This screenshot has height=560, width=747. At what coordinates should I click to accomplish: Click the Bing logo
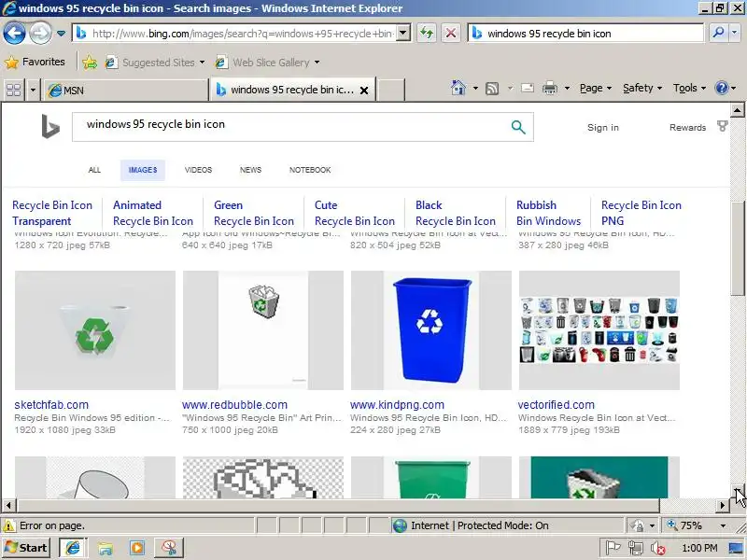pyautogui.click(x=50, y=127)
